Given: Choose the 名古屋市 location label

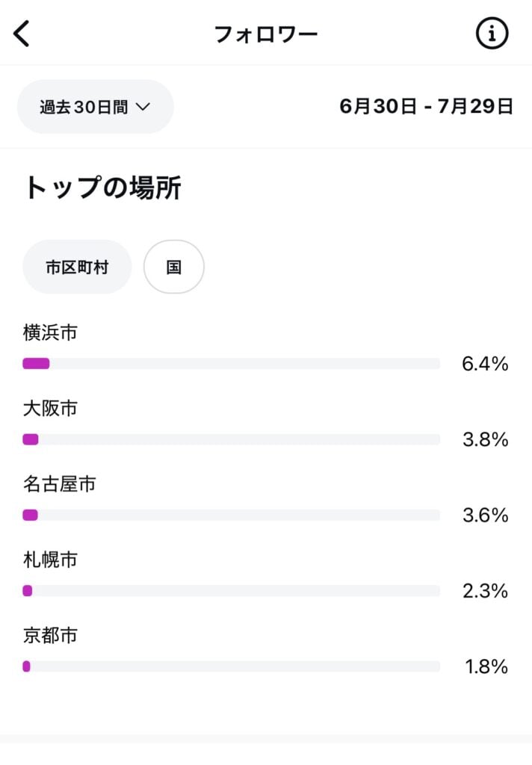Looking at the screenshot, I should 59,484.
